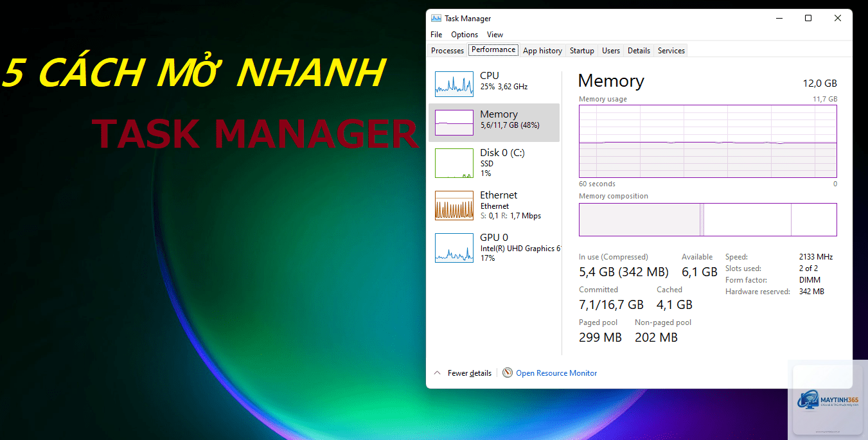Click the 2 of 2 slots used value
This screenshot has width=868, height=440.
tap(808, 268)
